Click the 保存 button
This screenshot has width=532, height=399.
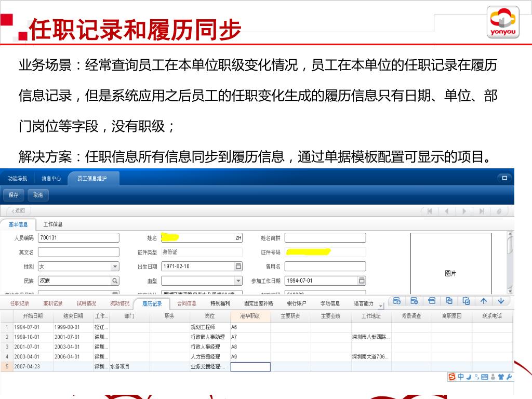[14, 195]
